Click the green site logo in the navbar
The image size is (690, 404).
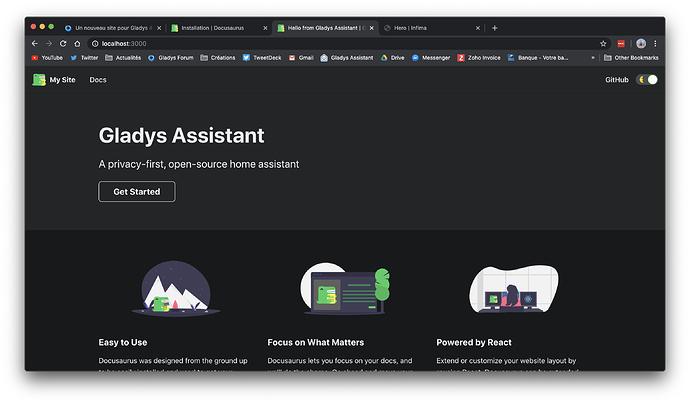click(39, 80)
